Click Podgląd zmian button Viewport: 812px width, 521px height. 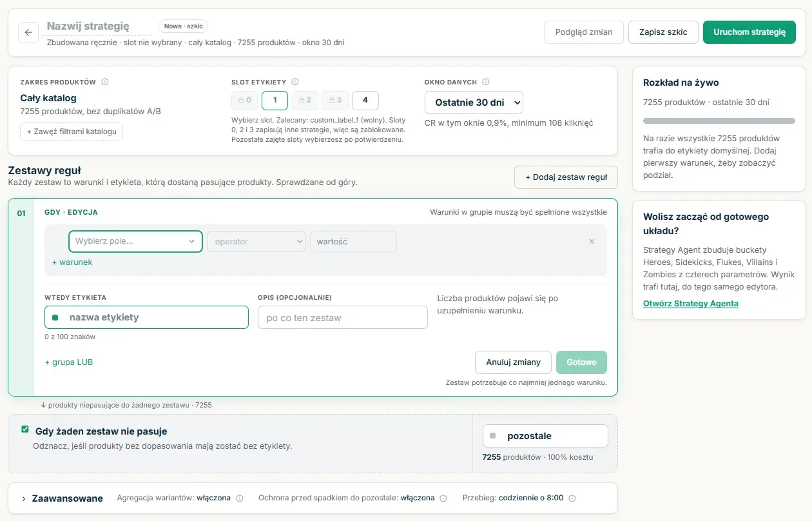584,32
